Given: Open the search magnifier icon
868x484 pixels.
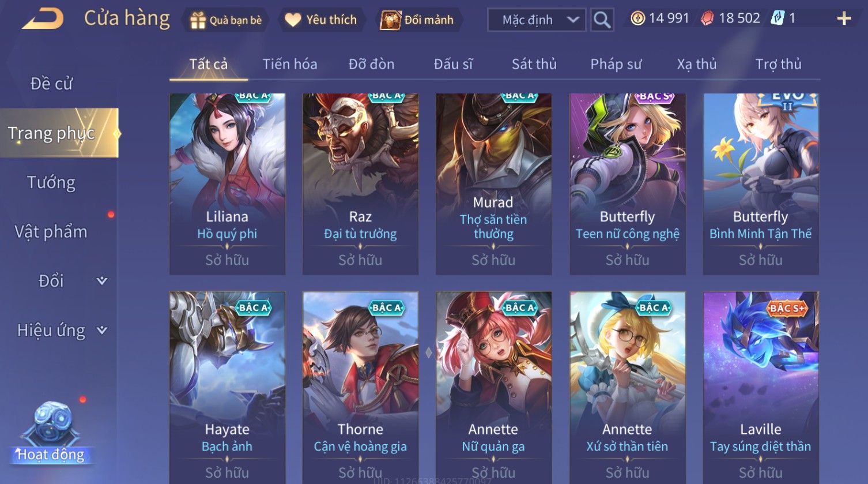Looking at the screenshot, I should point(602,20).
